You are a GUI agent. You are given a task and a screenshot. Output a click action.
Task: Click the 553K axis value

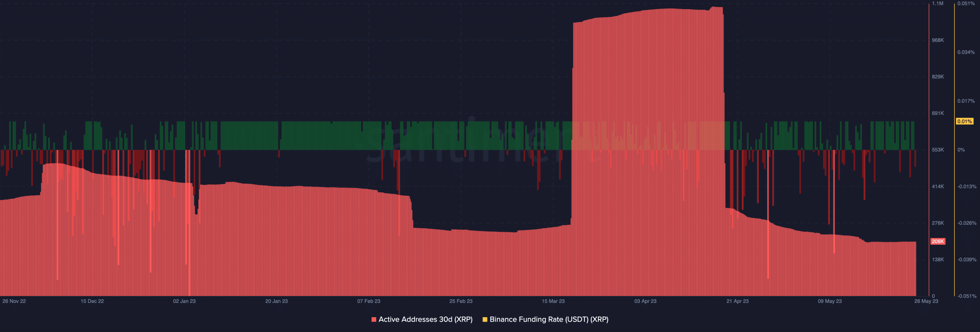pos(938,150)
